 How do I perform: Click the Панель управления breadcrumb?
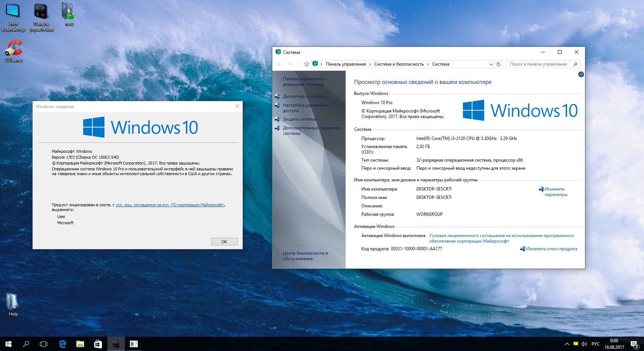(x=346, y=64)
